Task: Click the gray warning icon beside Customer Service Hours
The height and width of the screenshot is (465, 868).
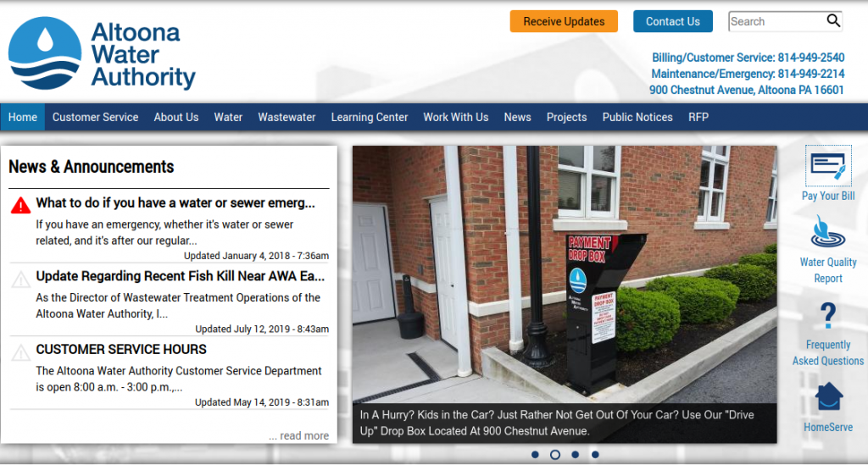Action: pyautogui.click(x=20, y=352)
